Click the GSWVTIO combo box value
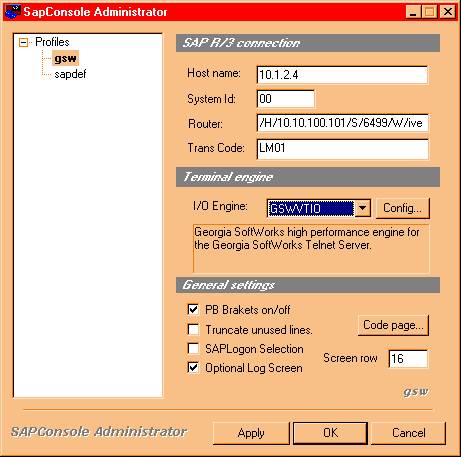461x457 pixels. coord(311,209)
